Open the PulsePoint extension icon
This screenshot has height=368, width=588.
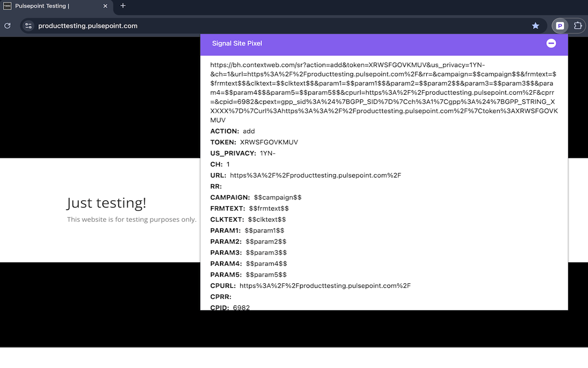(560, 26)
